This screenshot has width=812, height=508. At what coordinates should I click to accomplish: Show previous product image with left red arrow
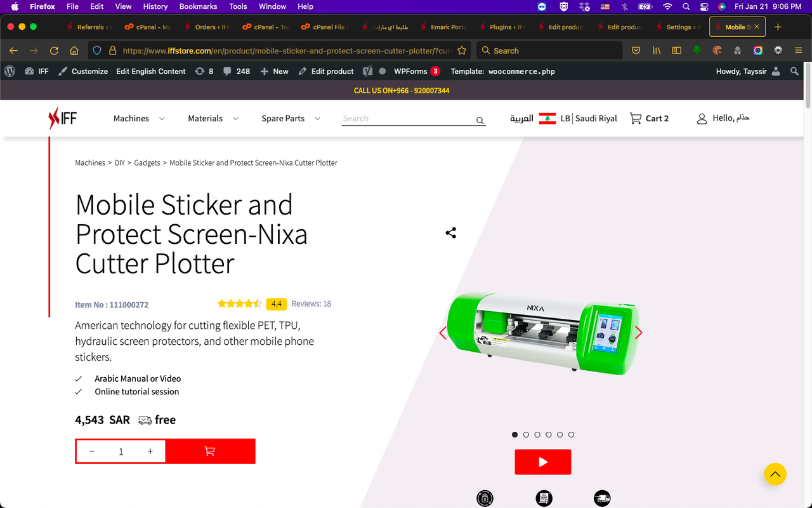point(443,333)
